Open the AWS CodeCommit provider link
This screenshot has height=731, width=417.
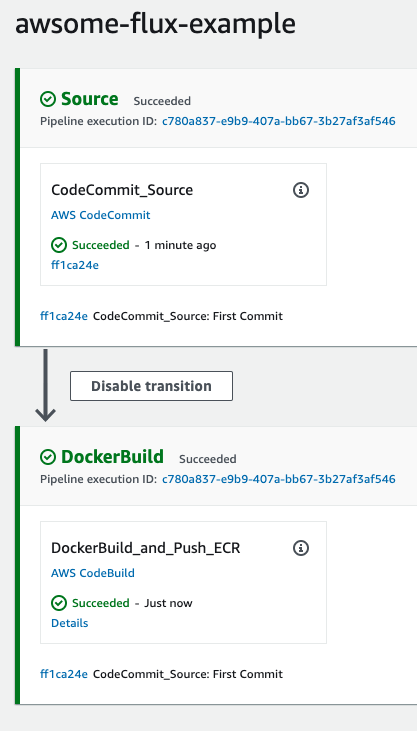[x=101, y=215]
